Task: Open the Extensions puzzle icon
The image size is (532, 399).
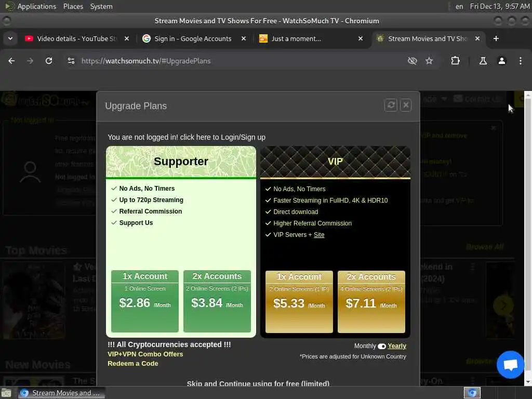Action: click(455, 61)
